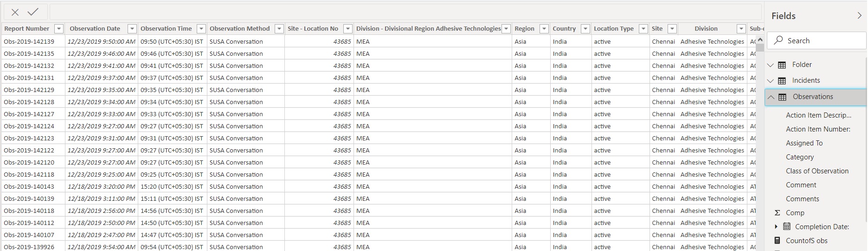Click Region column header text

point(524,29)
